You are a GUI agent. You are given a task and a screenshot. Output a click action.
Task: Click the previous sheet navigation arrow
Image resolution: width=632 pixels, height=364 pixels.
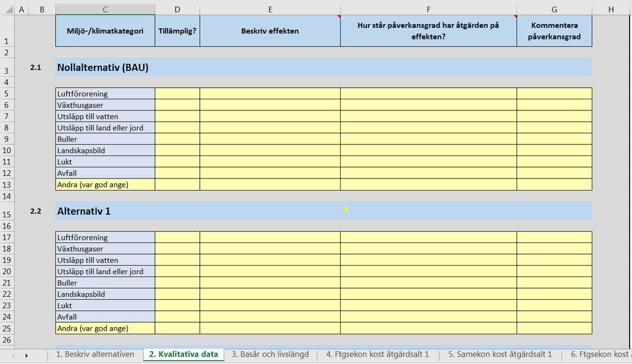pos(14,355)
